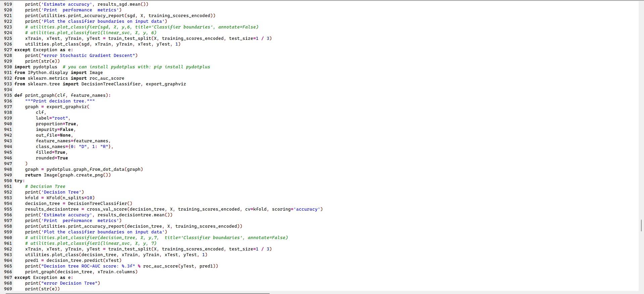Click the 'from IPython.display import Image' line

tap(59, 73)
